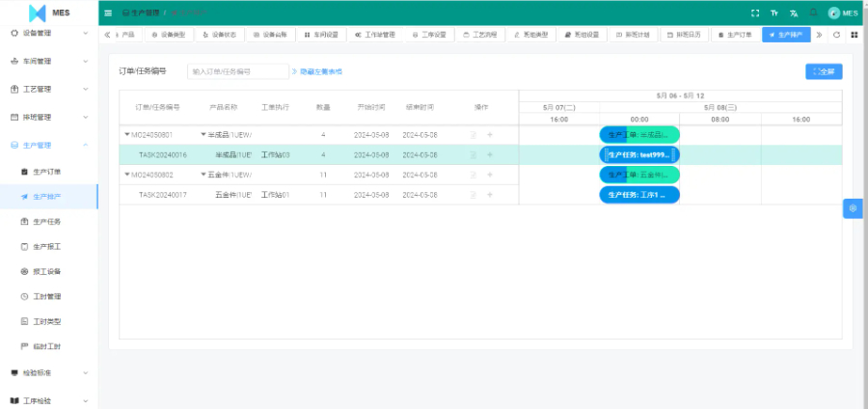Select Gantt bar 生产任务: 工序1
This screenshot has width=868, height=409.
pos(639,195)
